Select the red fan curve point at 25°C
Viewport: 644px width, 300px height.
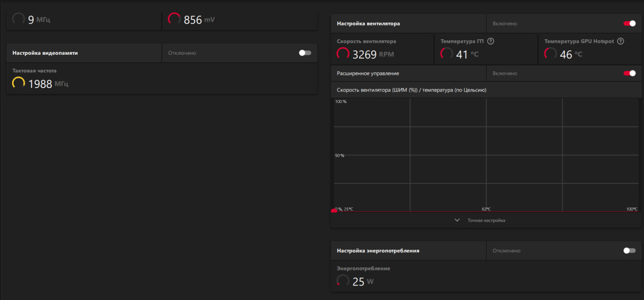click(334, 211)
